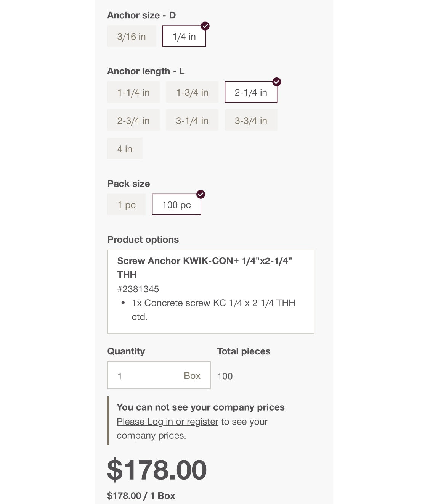Choose 1-3/4 in anchor length
This screenshot has width=446, height=504.
coord(192,92)
